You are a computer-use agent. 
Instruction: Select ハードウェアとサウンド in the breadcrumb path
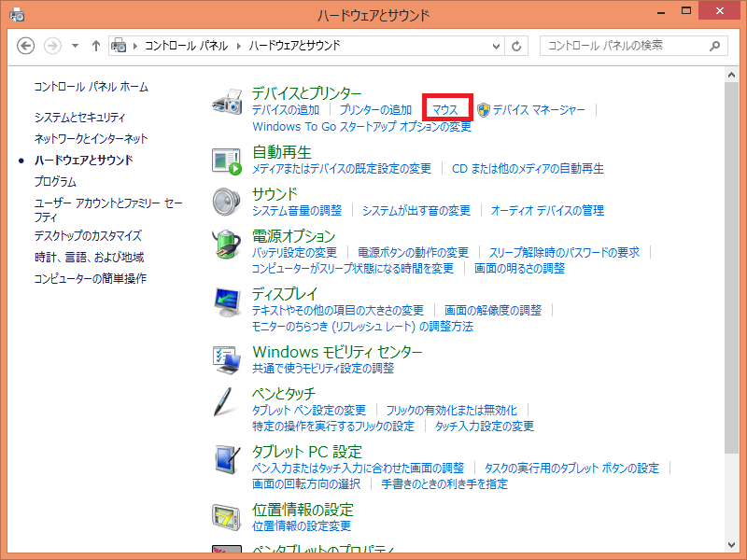(296, 44)
